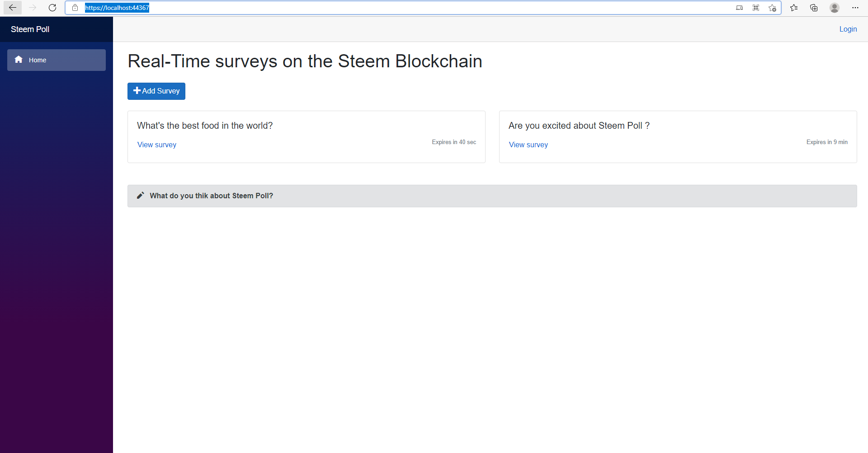View survey about Steem Poll excitement

point(528,145)
